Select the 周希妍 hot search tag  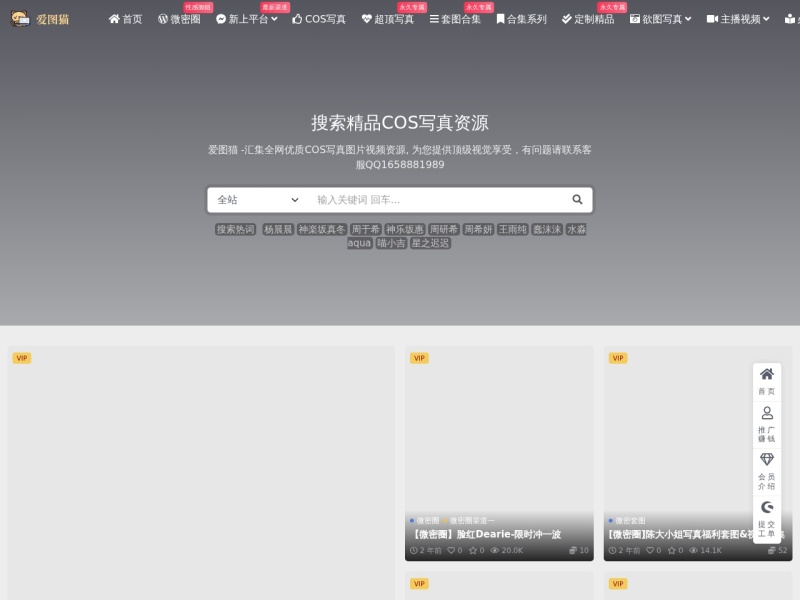pyautogui.click(x=478, y=230)
